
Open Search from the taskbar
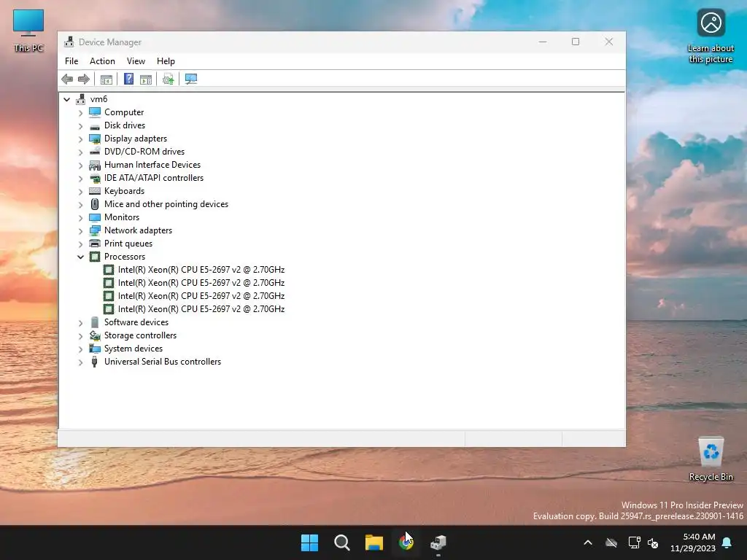[342, 542]
